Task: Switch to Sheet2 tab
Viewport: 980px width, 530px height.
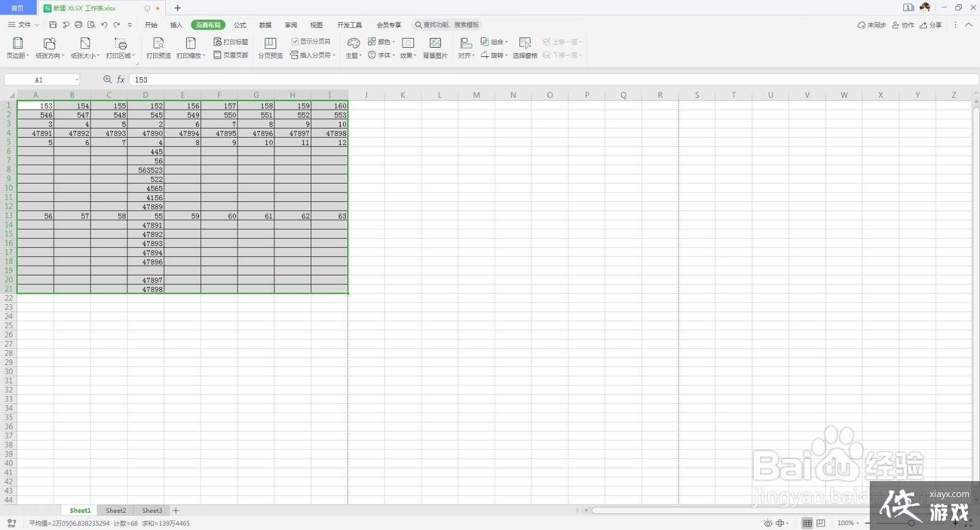Action: click(x=116, y=510)
